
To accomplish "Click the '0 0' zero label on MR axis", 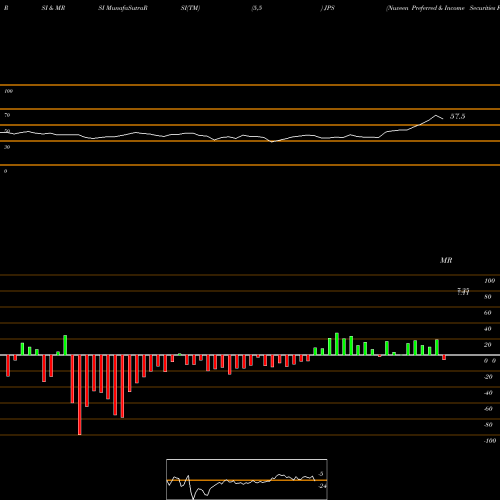I will [490, 361].
